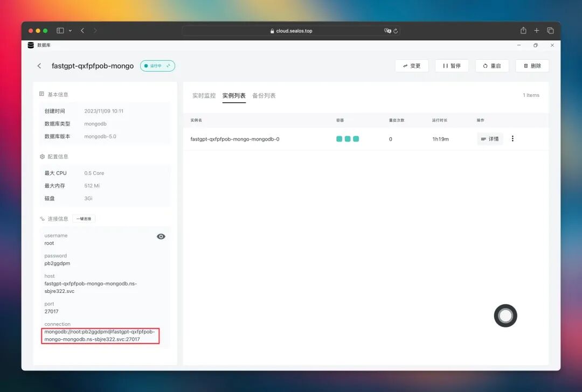Toggle the Safari sidebar
The image size is (582, 392).
[x=60, y=31]
